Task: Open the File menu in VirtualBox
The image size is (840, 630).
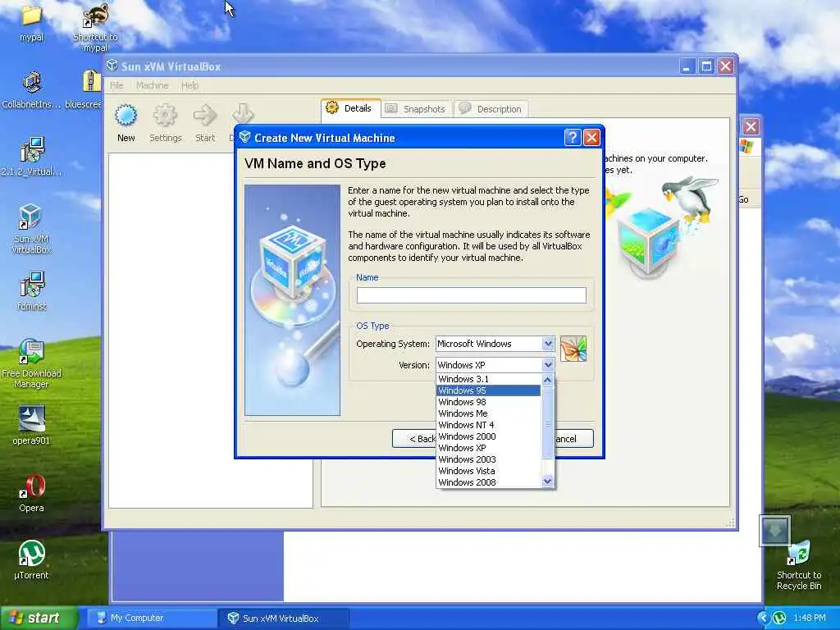Action: tap(116, 85)
